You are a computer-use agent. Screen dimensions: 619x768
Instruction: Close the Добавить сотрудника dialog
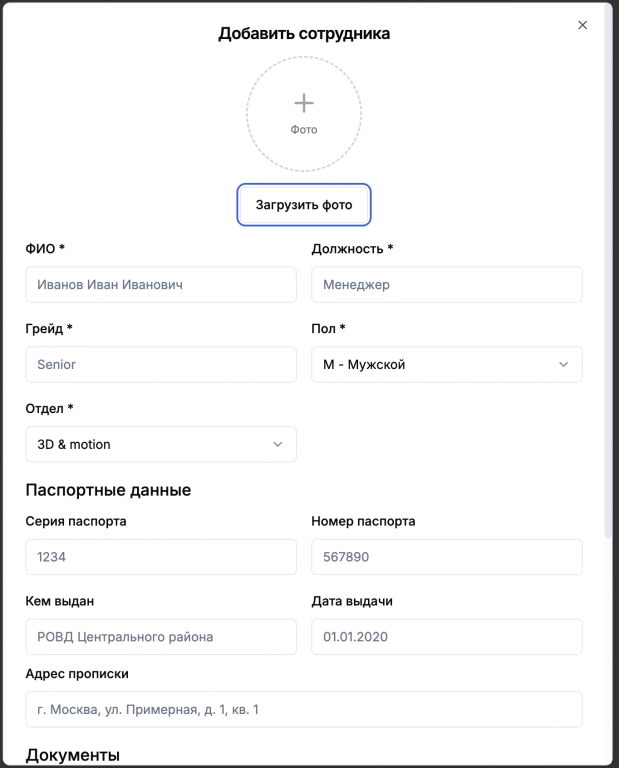point(583,25)
